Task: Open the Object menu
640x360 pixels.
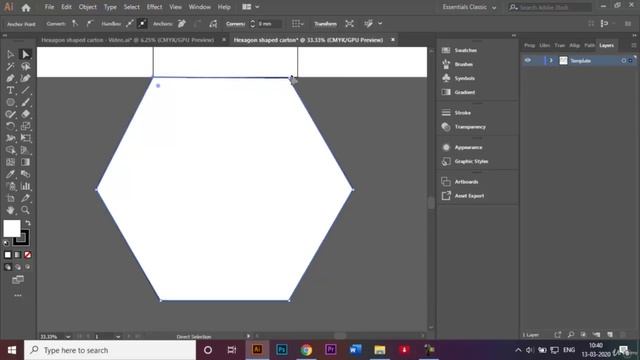Action: (x=87, y=7)
